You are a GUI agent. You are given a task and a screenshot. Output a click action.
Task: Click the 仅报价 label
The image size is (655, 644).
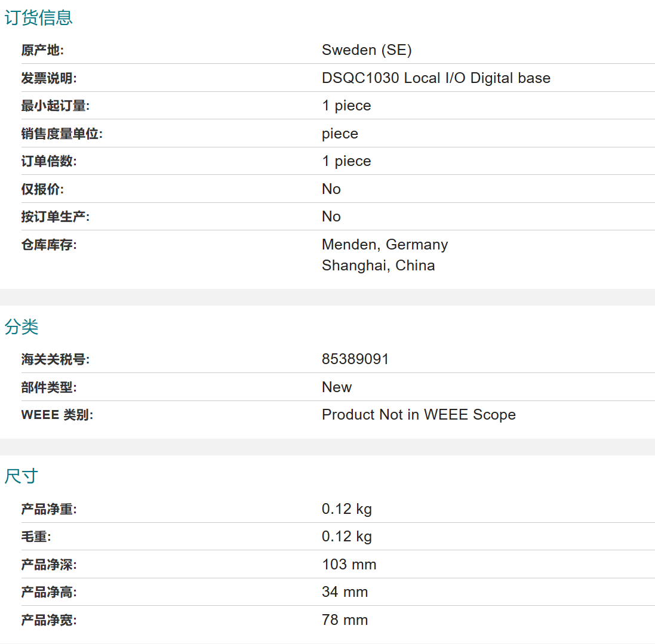42,189
